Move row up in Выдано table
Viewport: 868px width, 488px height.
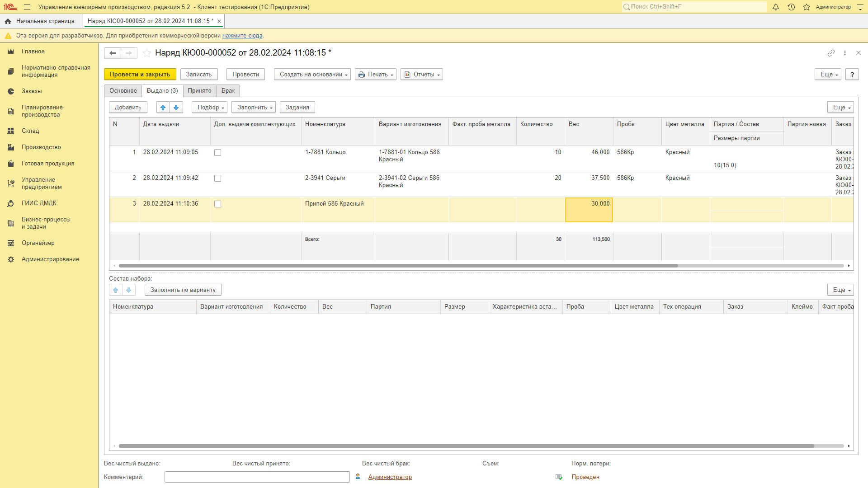coord(163,108)
